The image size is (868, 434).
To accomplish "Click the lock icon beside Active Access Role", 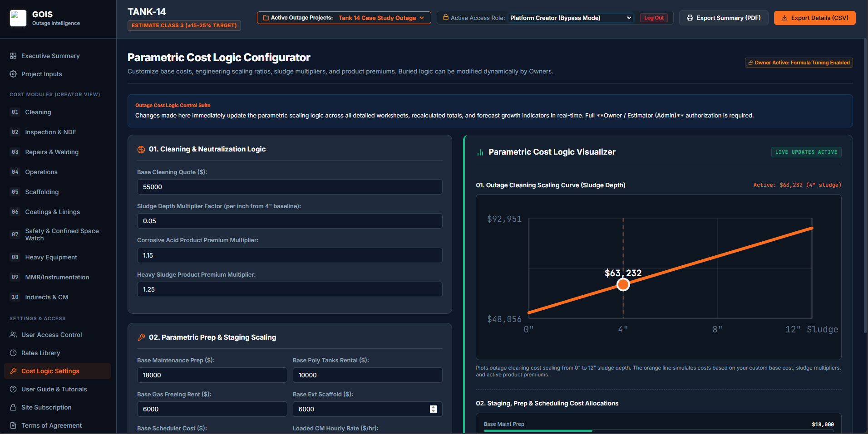I will pyautogui.click(x=446, y=17).
